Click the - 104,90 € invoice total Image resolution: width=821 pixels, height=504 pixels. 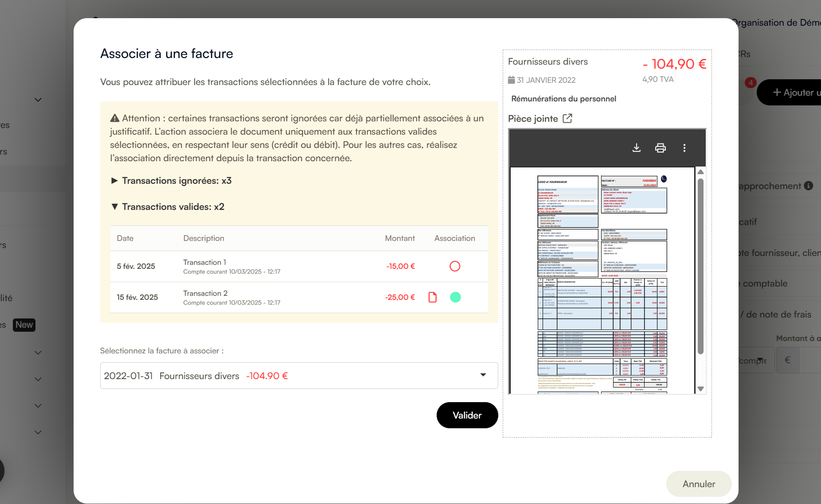pyautogui.click(x=675, y=64)
